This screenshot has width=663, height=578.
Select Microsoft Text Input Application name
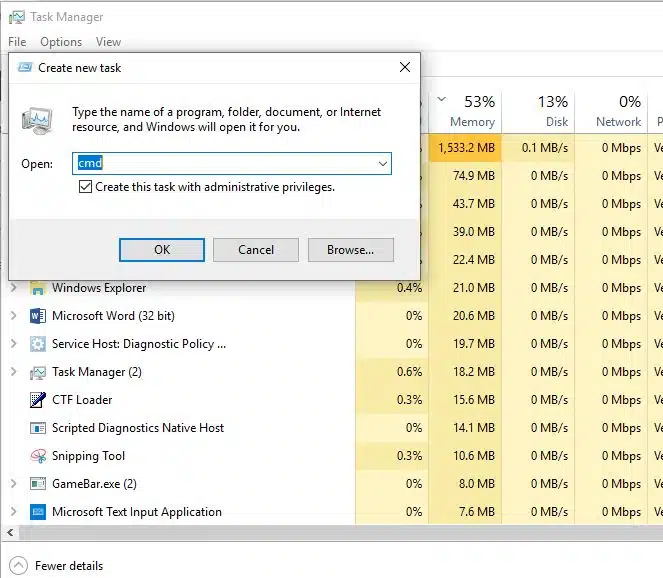click(137, 512)
